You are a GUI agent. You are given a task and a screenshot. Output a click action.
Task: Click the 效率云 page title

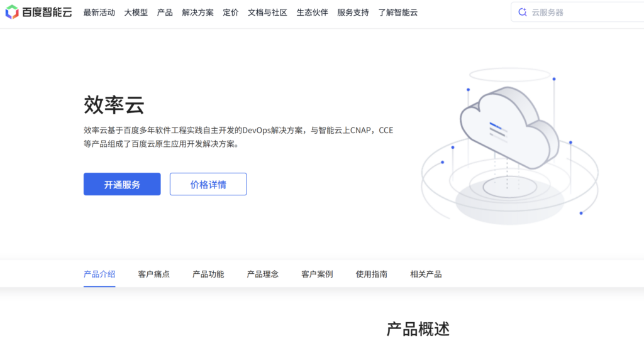(114, 105)
